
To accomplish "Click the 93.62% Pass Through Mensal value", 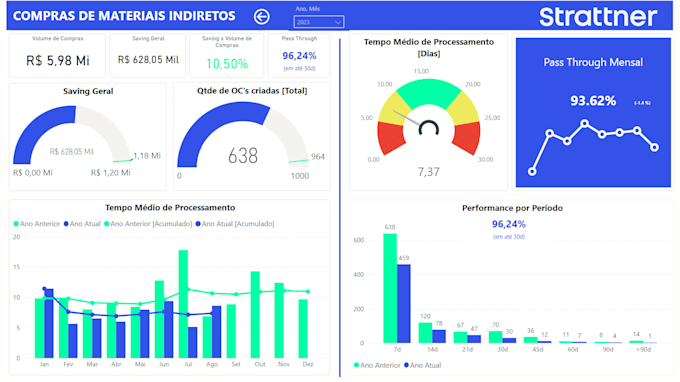I will point(593,101).
